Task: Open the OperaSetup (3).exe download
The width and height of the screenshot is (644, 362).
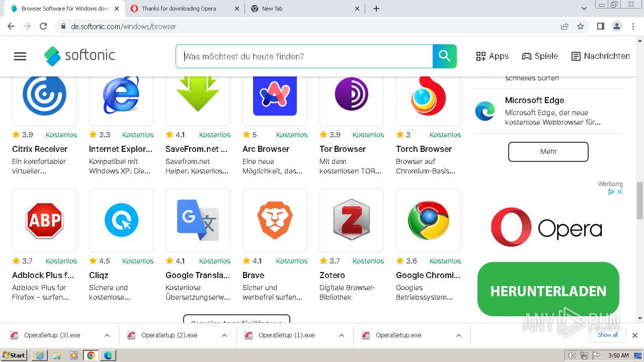Action: [52, 335]
